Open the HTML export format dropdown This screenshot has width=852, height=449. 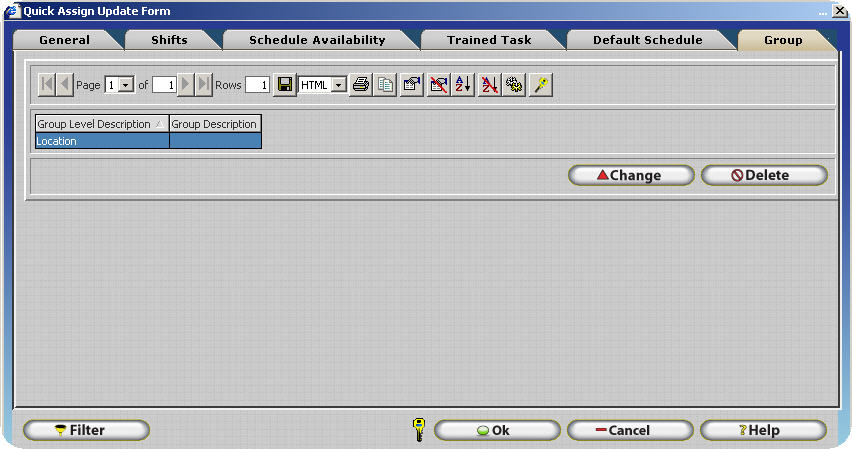[x=338, y=86]
